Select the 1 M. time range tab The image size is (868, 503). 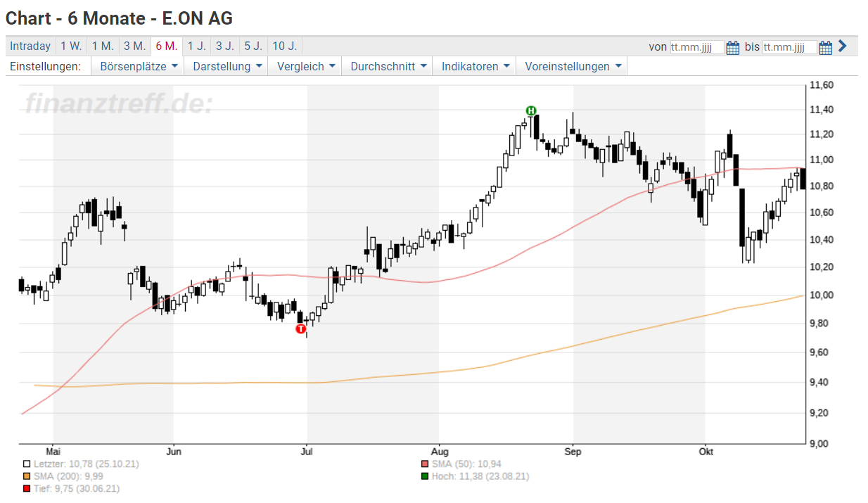coord(103,46)
